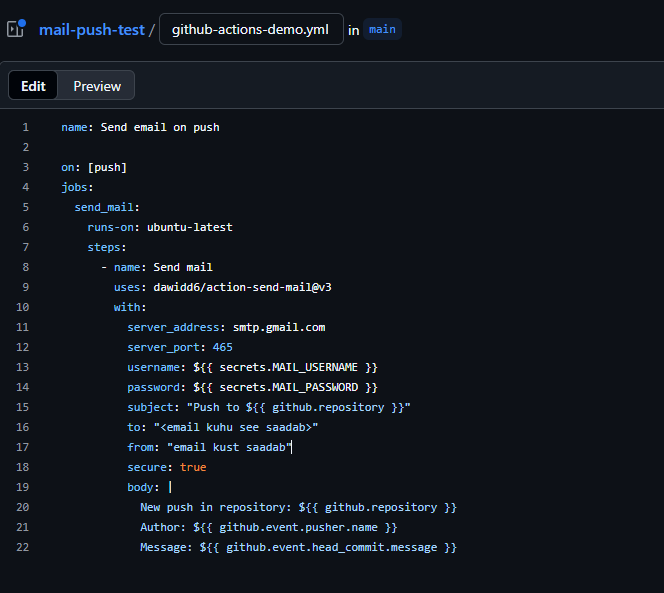Click line number 1 in the gutter
664x593 pixels.
tap(25, 127)
